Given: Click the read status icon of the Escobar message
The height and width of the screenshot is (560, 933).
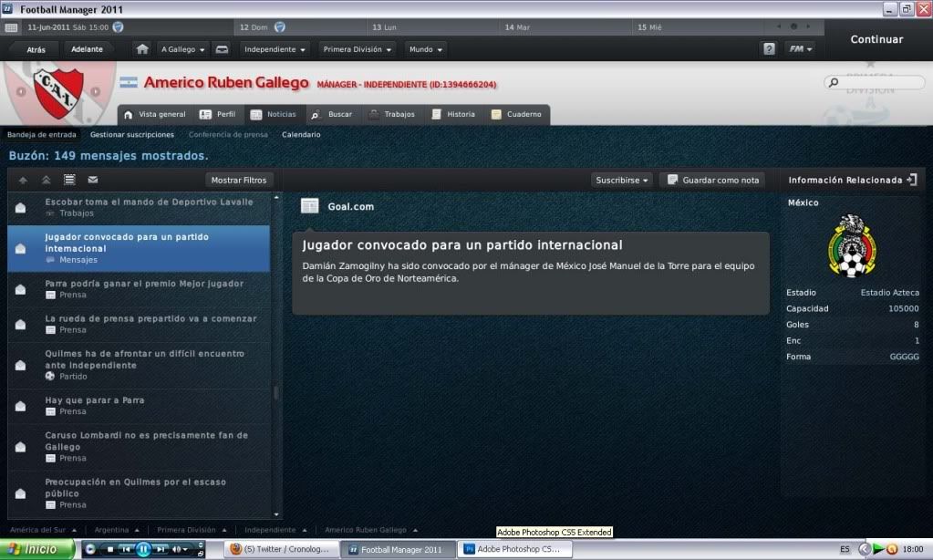Looking at the screenshot, I should pos(20,207).
